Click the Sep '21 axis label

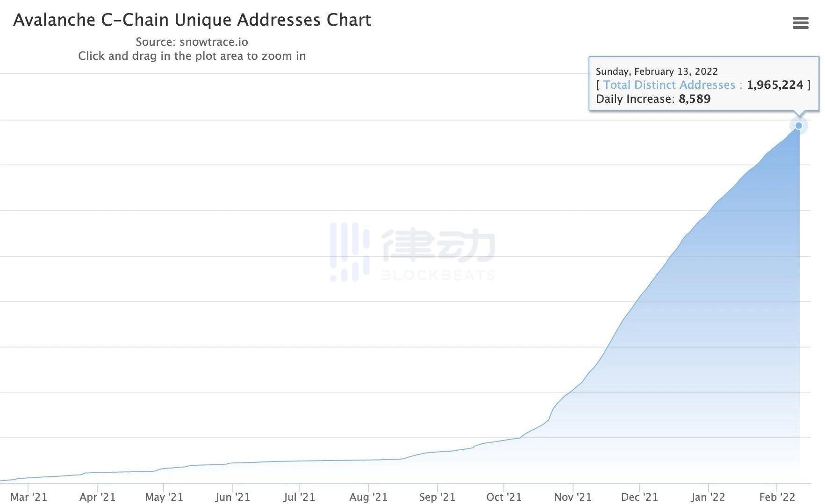pyautogui.click(x=437, y=497)
